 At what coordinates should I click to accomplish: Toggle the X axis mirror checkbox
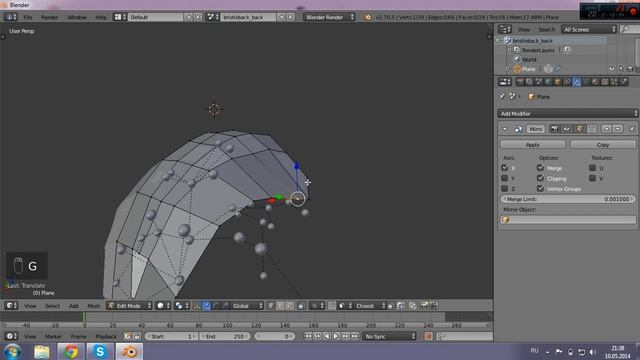[x=504, y=168]
